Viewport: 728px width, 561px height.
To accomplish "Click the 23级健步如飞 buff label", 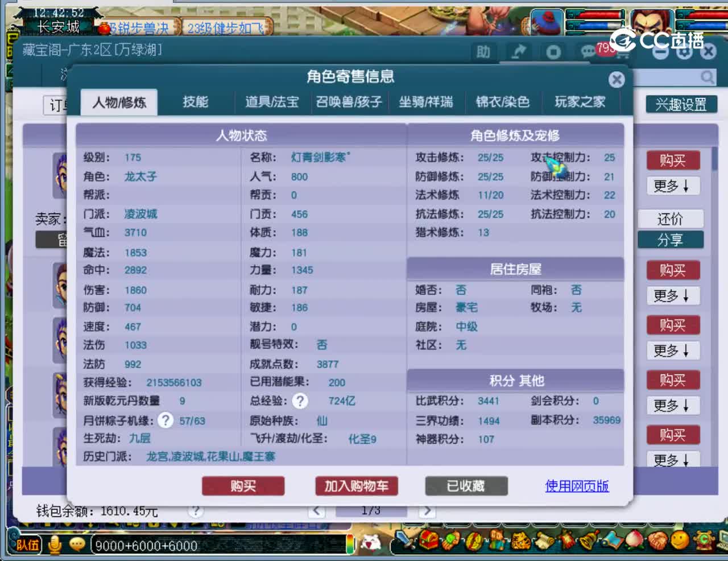I will 226,27.
